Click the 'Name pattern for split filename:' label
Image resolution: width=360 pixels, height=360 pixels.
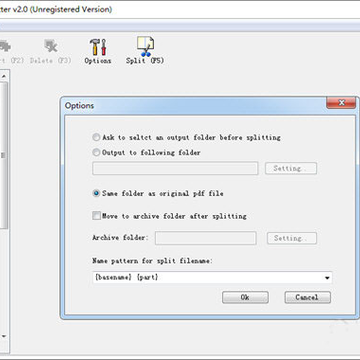(152, 261)
